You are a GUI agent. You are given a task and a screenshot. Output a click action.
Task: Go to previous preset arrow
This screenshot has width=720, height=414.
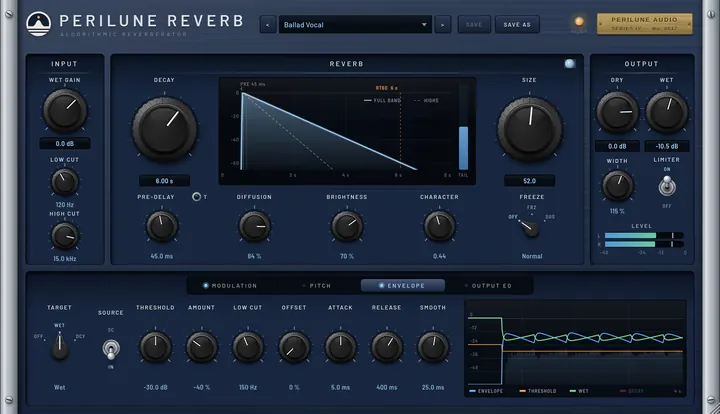pyautogui.click(x=268, y=25)
